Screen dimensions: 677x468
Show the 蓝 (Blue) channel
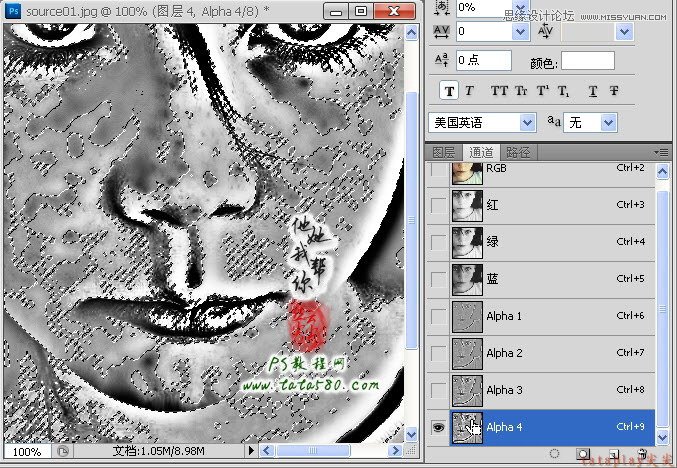438,280
